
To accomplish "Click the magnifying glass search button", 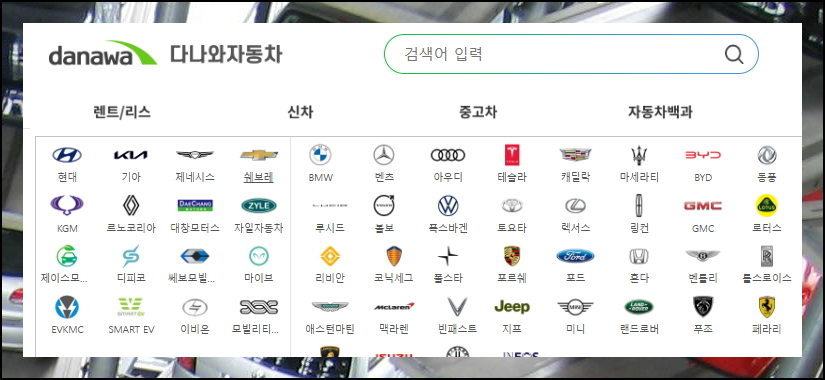I will (x=734, y=54).
